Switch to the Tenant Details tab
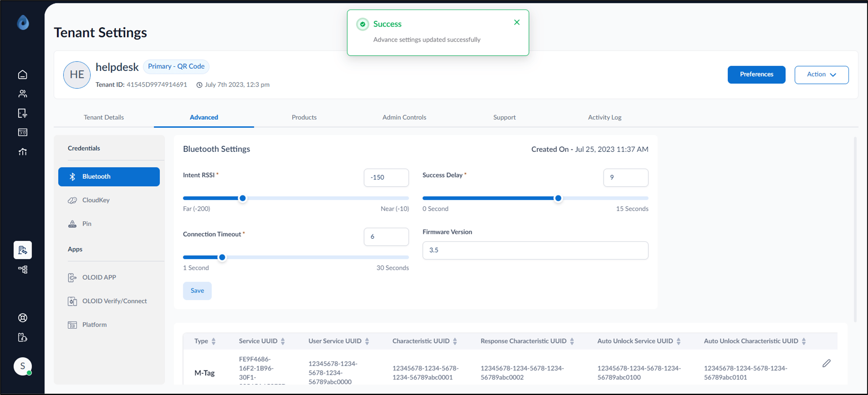This screenshot has height=395, width=868. pos(104,117)
